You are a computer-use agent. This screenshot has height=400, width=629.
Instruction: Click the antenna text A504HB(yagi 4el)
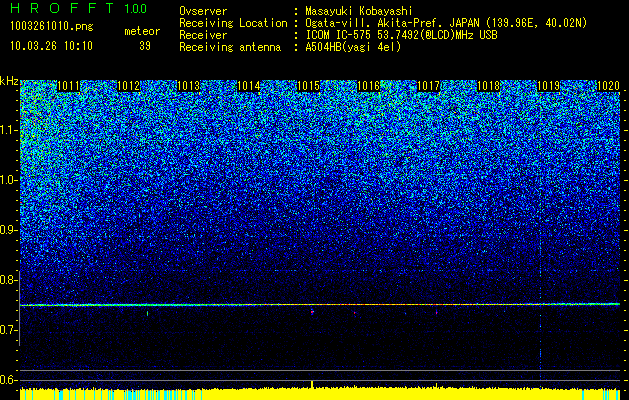(x=353, y=47)
